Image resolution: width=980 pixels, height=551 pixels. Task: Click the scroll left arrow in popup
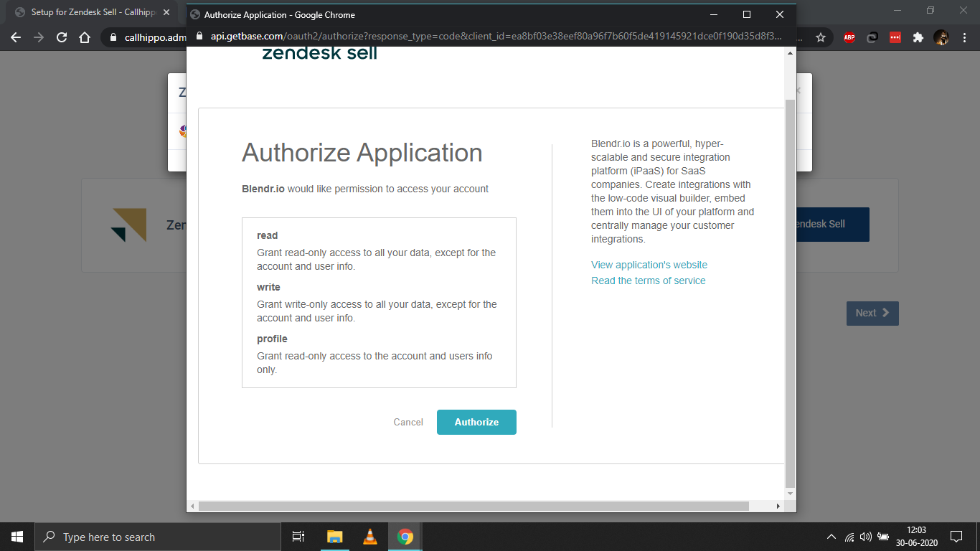[192, 507]
